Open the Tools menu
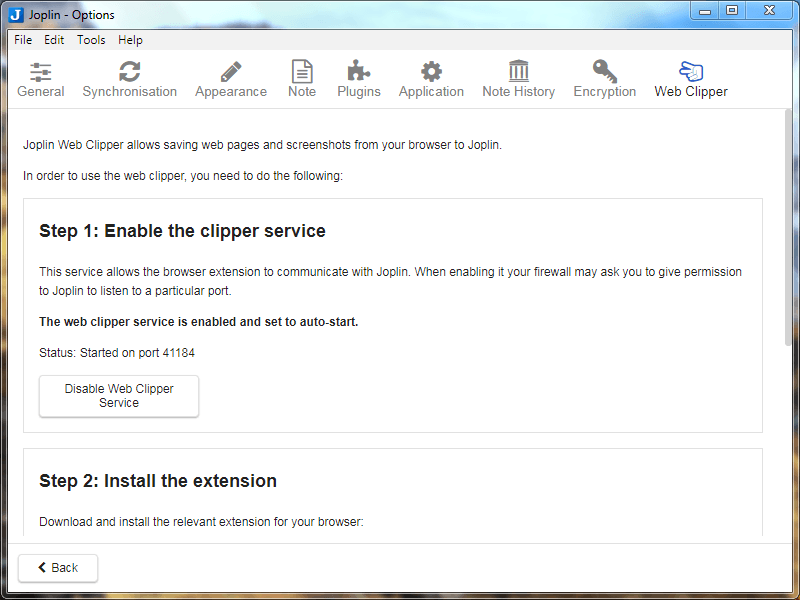Image resolution: width=800 pixels, height=600 pixels. pyautogui.click(x=91, y=40)
